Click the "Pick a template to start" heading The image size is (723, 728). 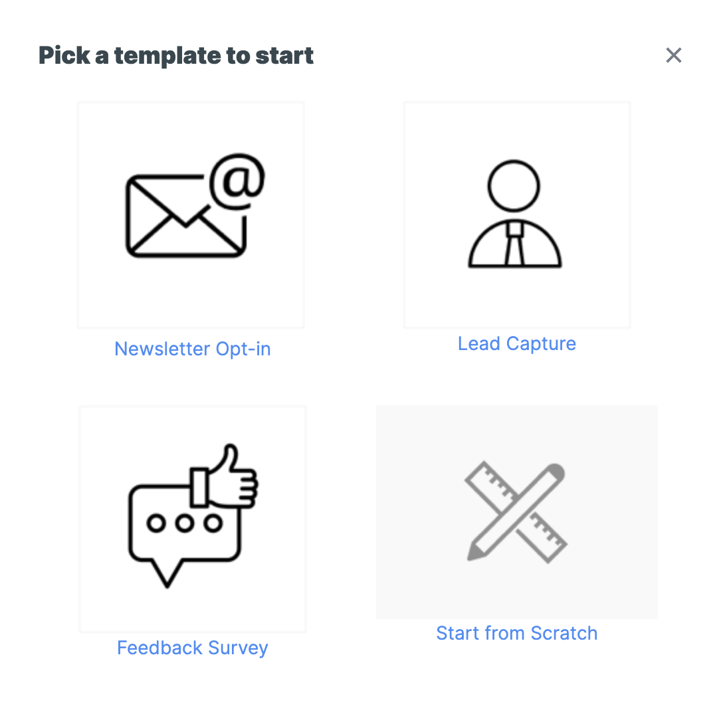pyautogui.click(x=176, y=55)
